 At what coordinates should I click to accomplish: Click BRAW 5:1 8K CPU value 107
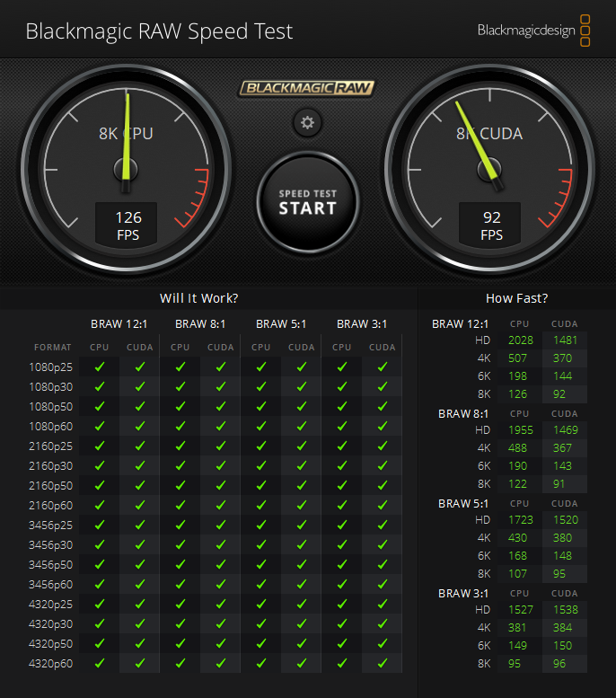click(x=517, y=574)
